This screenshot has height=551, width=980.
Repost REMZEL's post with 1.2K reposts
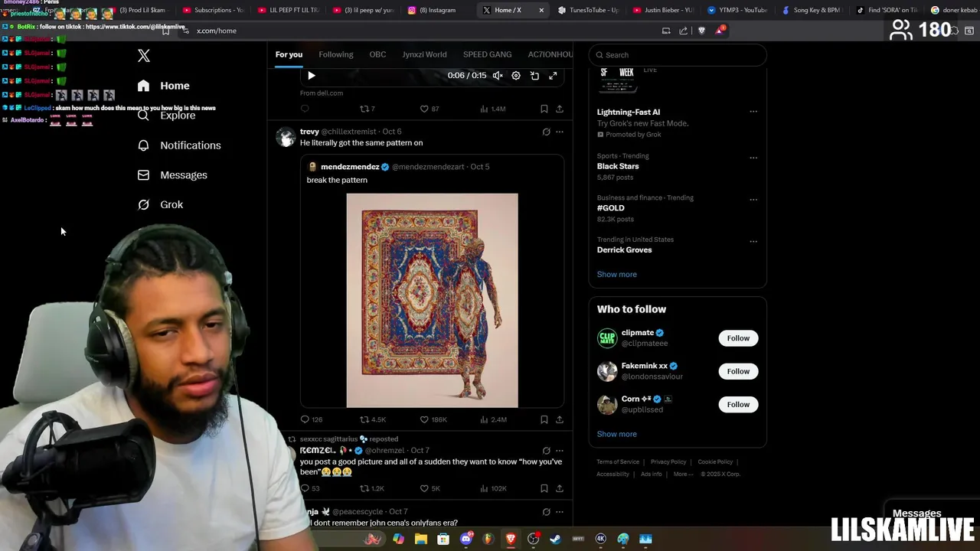tap(372, 488)
